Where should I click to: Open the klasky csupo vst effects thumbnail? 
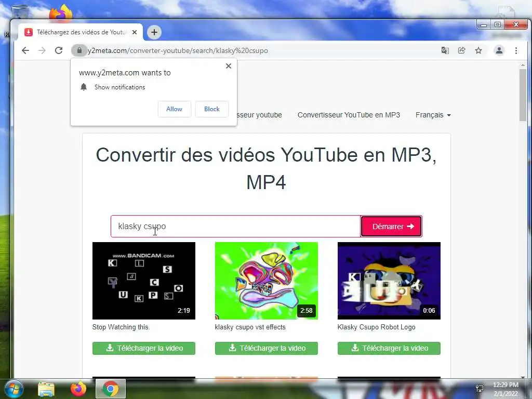click(x=267, y=281)
